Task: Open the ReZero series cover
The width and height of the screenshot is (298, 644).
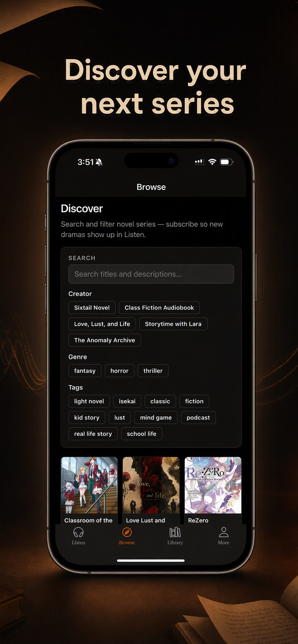Action: [x=213, y=485]
